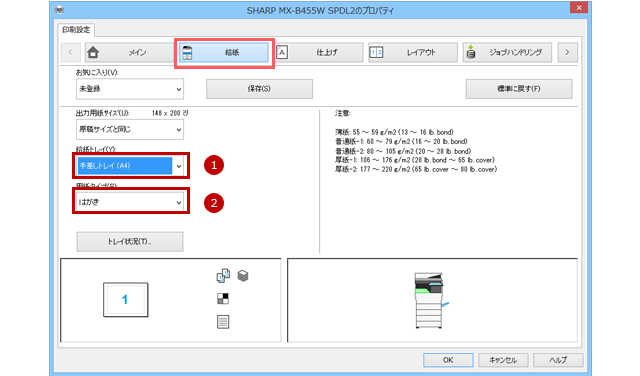Click the letter A icon on 仕上げ tab
This screenshot has width=640, height=376.
click(x=282, y=52)
